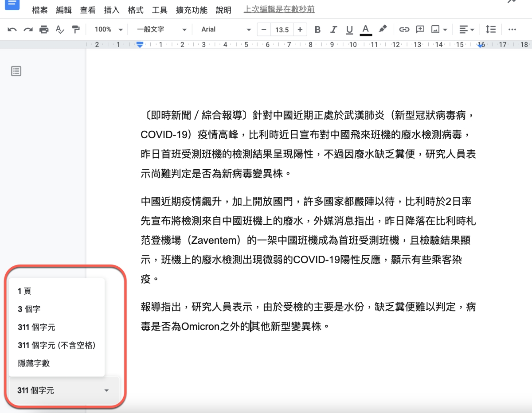This screenshot has width=532, height=413.
Task: Open the 上次編輯是在數秒前 edit history link
Action: coord(279,9)
